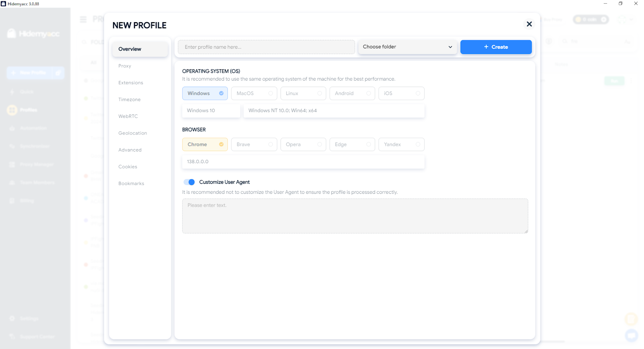
Task: Open the Geolocation tab
Action: (x=133, y=133)
